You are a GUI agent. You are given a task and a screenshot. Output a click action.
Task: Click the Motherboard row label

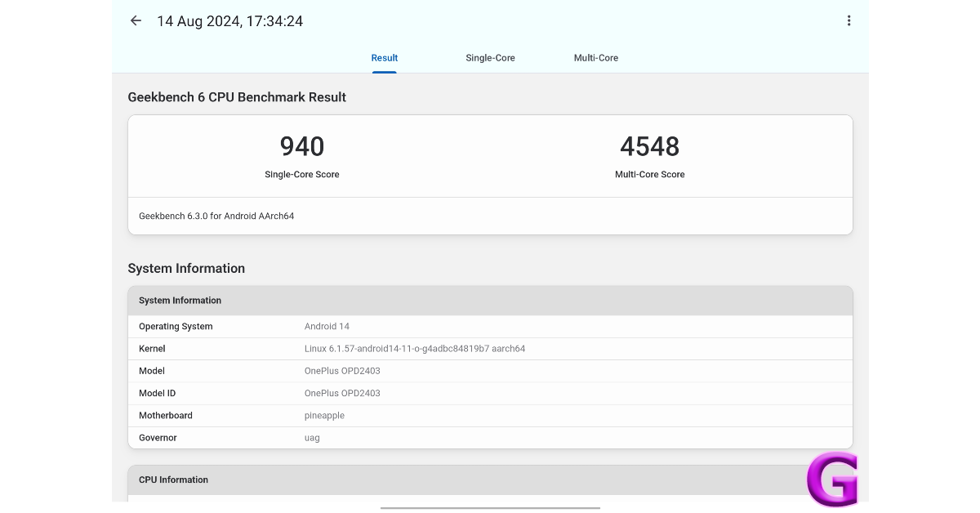pyautogui.click(x=166, y=416)
